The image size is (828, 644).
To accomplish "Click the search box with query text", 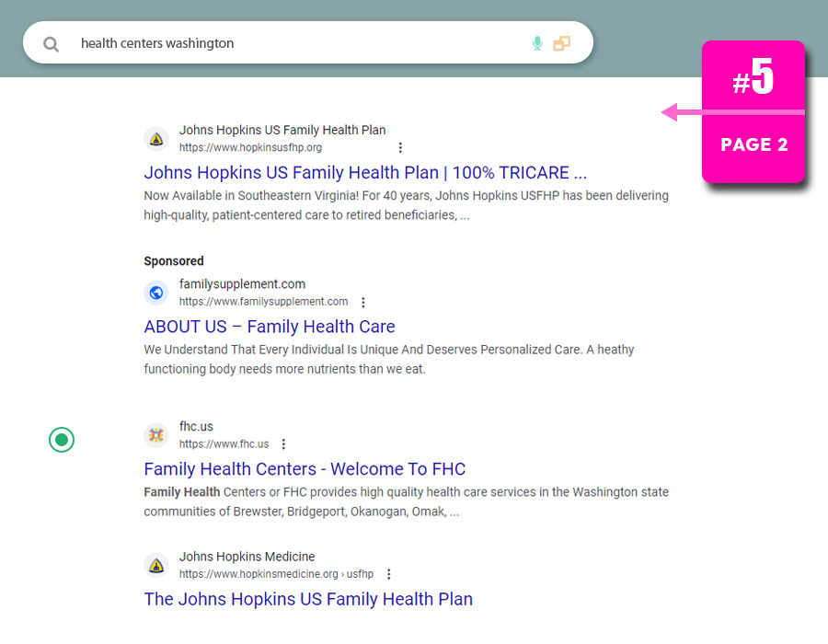I will point(308,42).
